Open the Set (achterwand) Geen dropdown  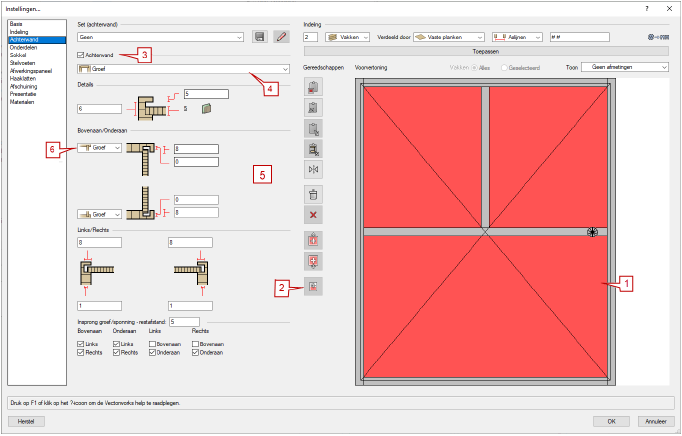click(160, 37)
